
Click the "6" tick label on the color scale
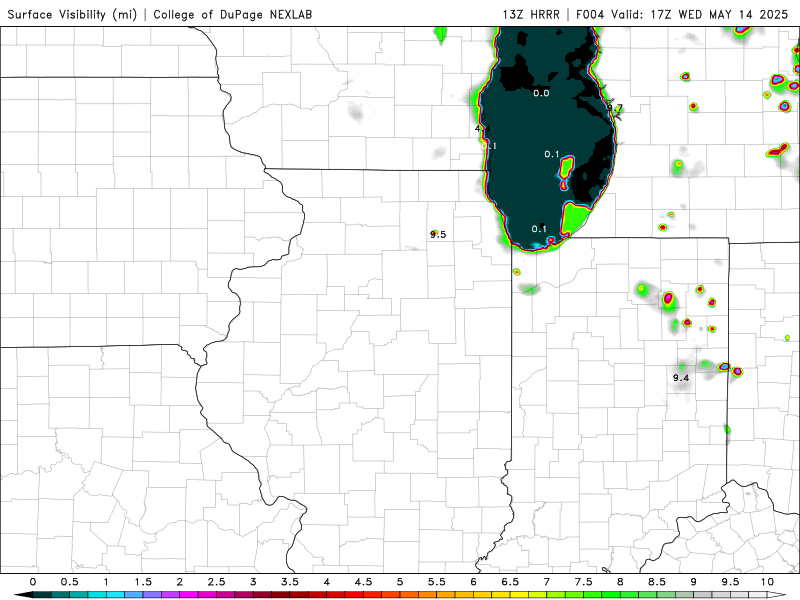click(473, 582)
